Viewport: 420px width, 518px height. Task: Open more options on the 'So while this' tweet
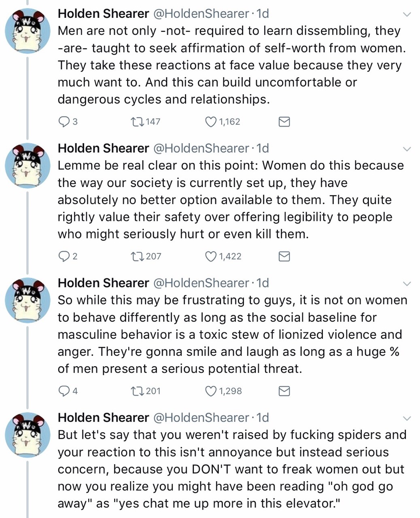[x=407, y=284]
